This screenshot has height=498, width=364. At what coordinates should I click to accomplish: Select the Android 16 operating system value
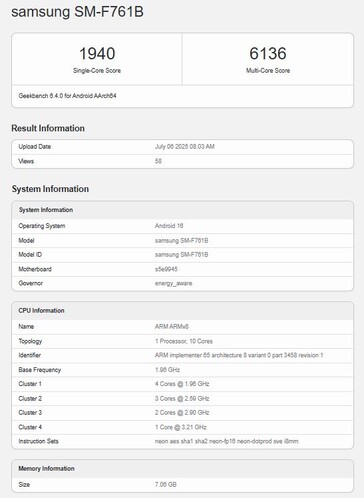click(169, 226)
